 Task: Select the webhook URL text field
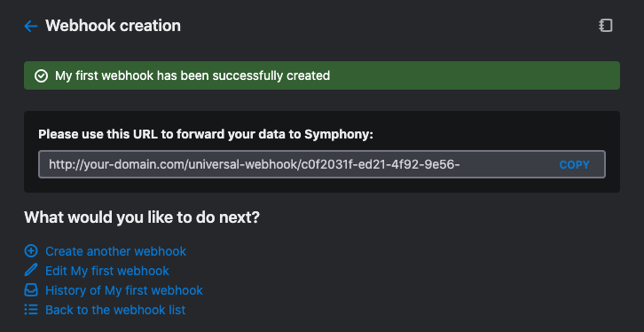pyautogui.click(x=322, y=164)
